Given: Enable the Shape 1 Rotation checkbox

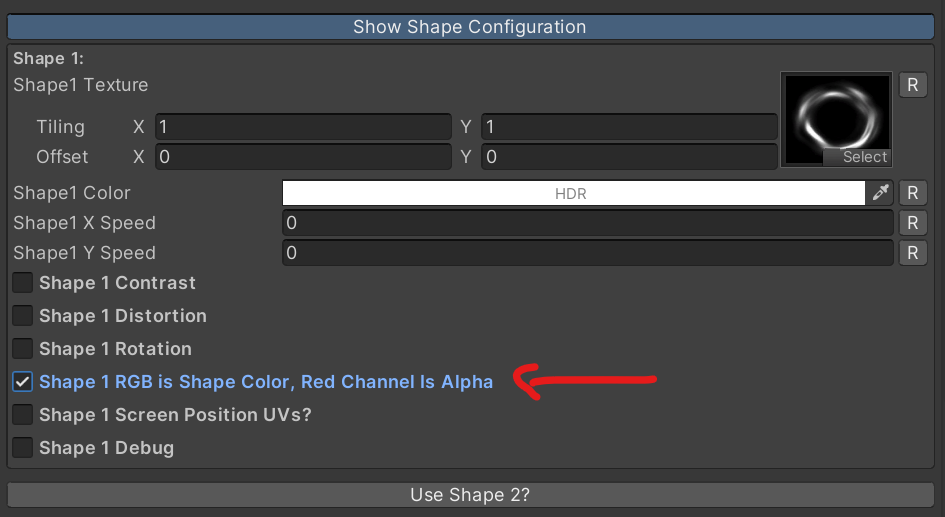Looking at the screenshot, I should tap(22, 348).
